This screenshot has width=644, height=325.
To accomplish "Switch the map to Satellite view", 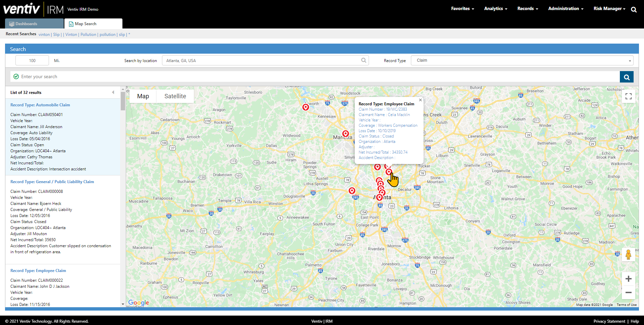I will point(175,96).
